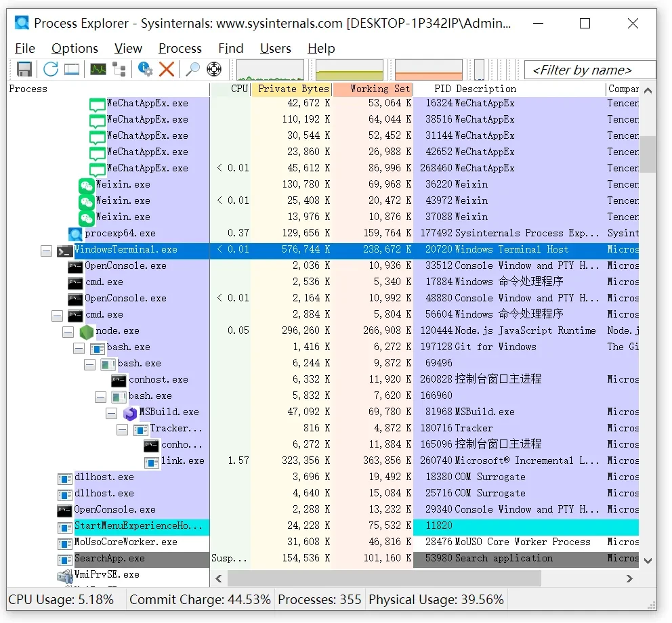Click the vertical scrollbar thumb
672x623 pixels.
648,154
